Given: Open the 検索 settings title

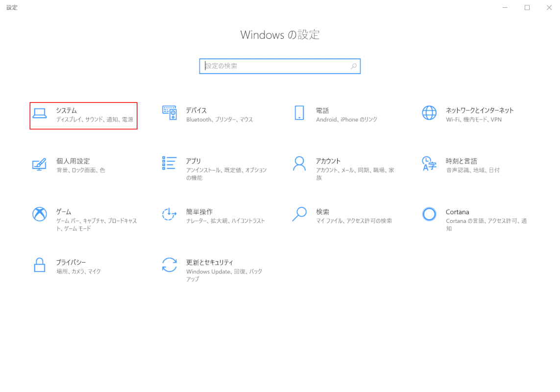Looking at the screenshot, I should 322,212.
